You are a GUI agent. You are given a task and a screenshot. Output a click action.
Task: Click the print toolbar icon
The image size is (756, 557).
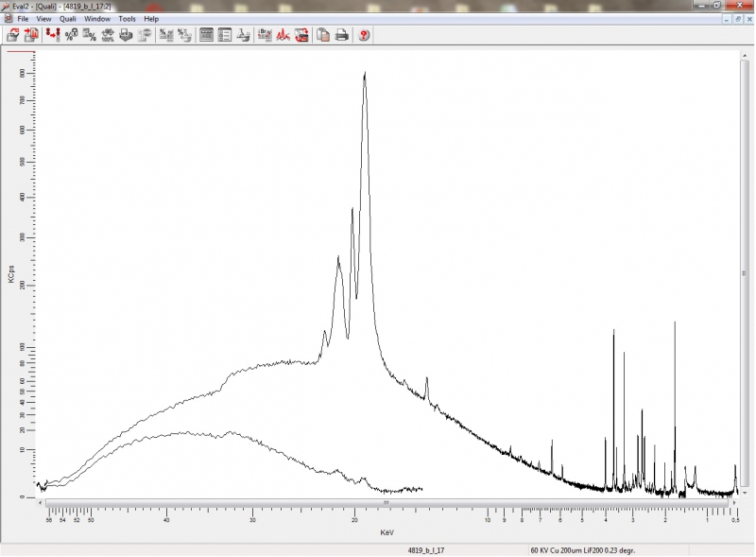point(342,35)
